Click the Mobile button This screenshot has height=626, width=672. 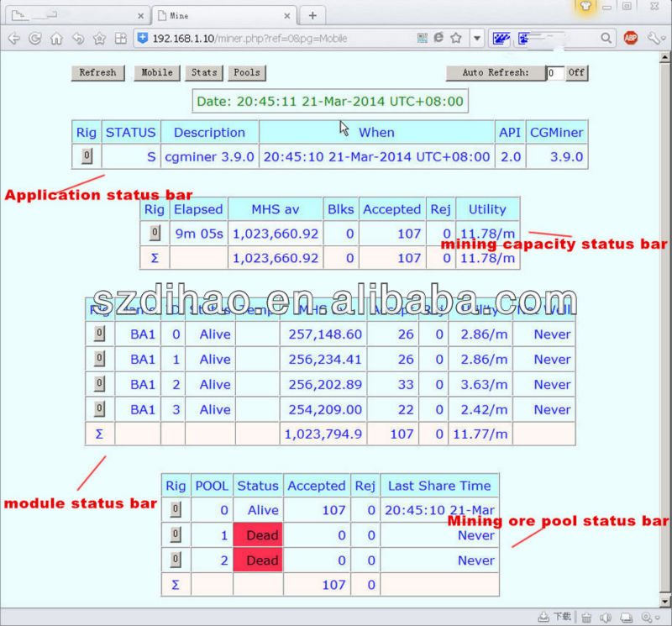pyautogui.click(x=157, y=72)
